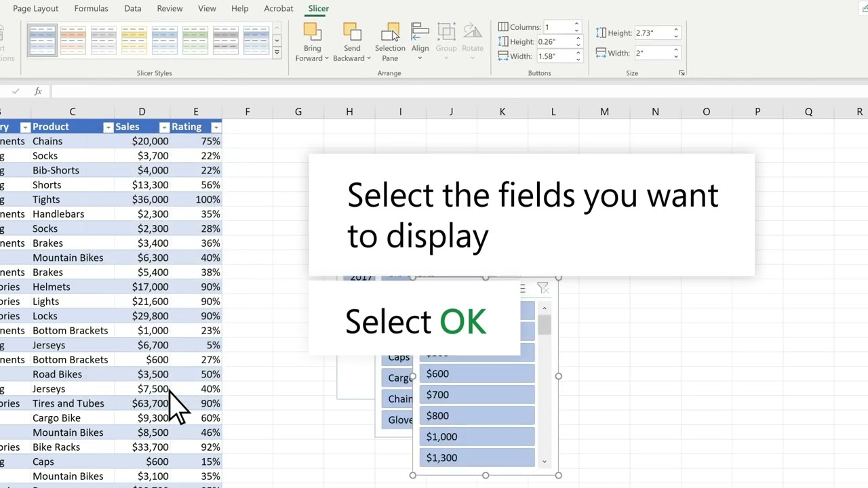The image size is (868, 488).
Task: Click the Helmets product cell
Action: [73, 287]
